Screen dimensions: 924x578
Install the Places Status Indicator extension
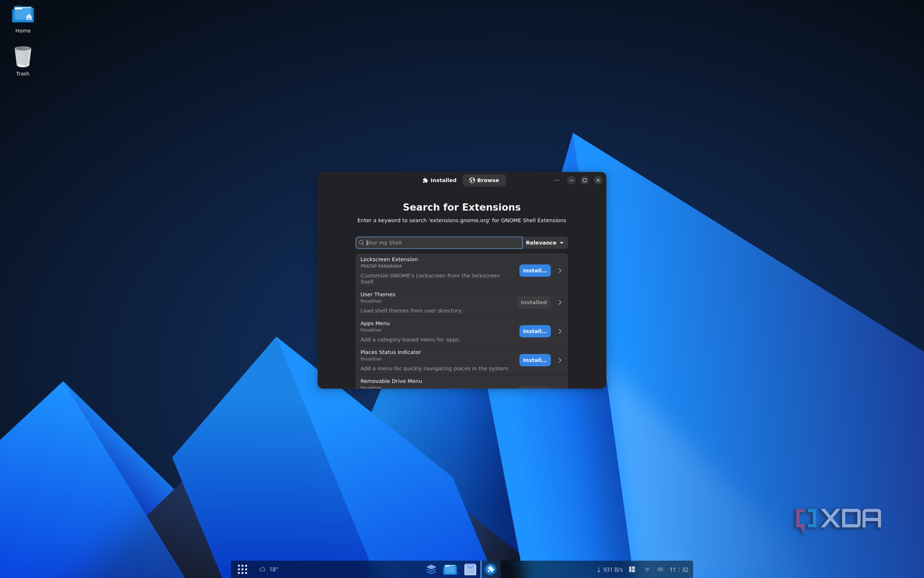pyautogui.click(x=535, y=360)
